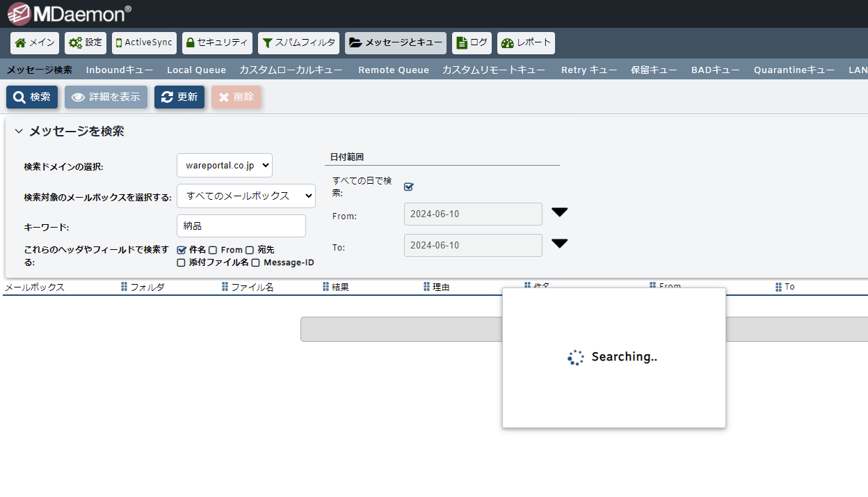Image resolution: width=868 pixels, height=497 pixels.
Task: Open the セキュリティ lock menu
Action: (x=217, y=43)
